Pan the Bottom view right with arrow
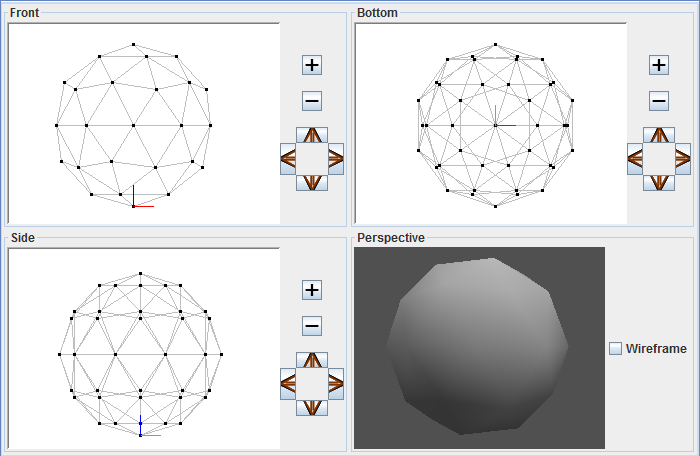 tap(683, 159)
